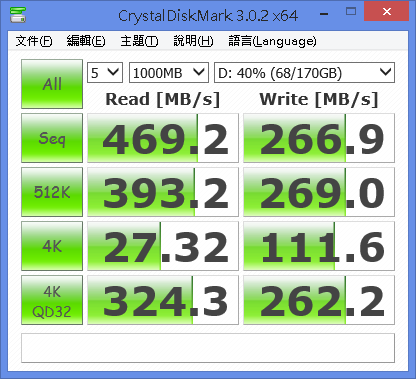Viewport: 416px width, 379px height.
Task: Open the 說明(H) menu
Action: [x=193, y=41]
